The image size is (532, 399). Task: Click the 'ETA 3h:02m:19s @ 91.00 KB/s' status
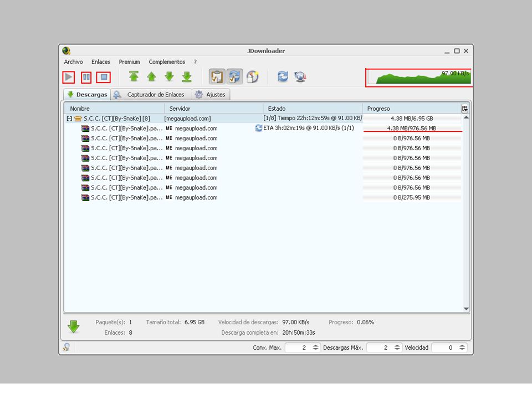click(x=309, y=128)
